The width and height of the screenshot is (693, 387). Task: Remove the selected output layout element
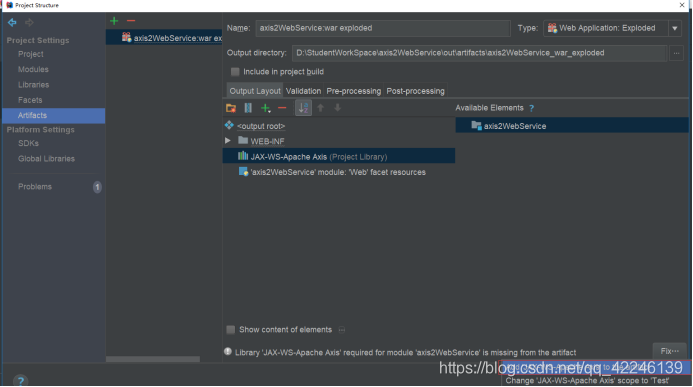tap(282, 108)
